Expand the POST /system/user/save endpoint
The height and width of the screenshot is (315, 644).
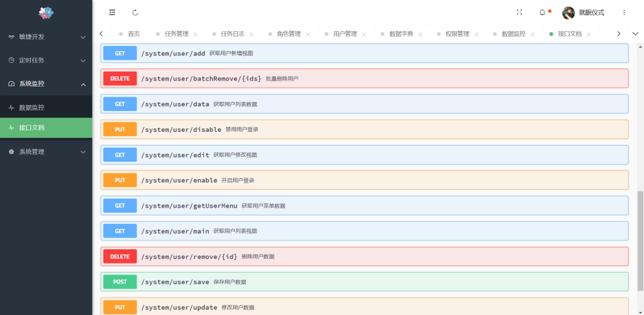[364, 282]
